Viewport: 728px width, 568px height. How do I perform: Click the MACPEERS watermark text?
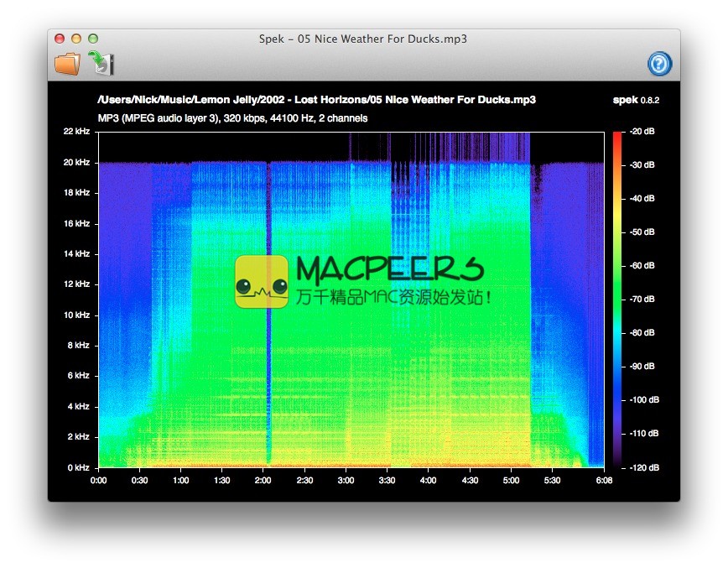[390, 270]
